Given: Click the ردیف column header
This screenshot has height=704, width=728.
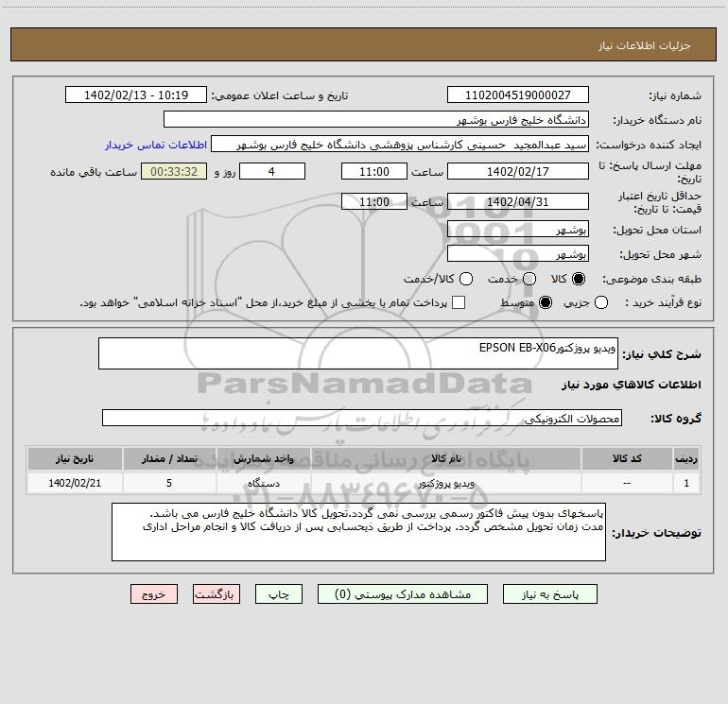Looking at the screenshot, I should point(686,458).
